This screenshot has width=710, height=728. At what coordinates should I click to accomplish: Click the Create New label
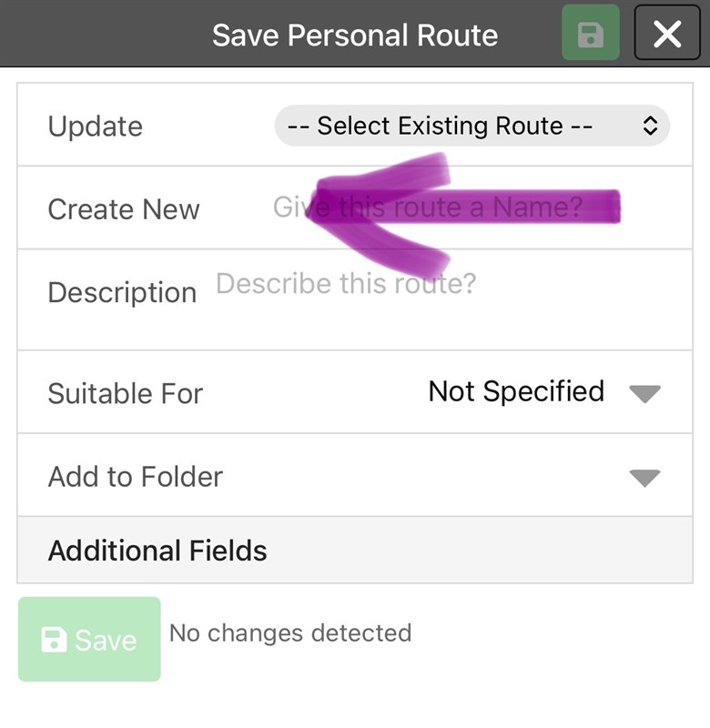pos(124,209)
